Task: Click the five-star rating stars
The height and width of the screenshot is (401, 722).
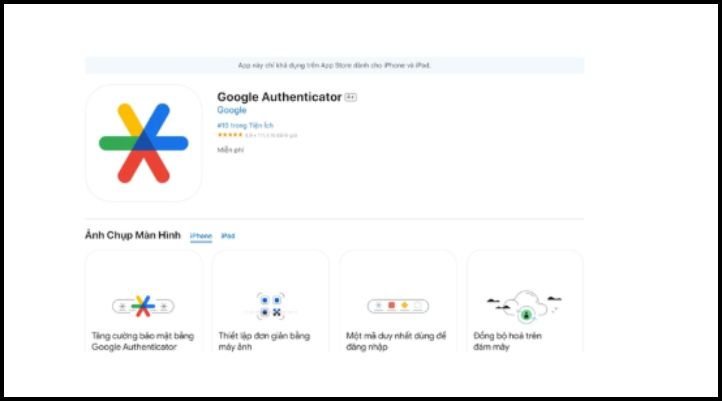Action: (x=230, y=135)
